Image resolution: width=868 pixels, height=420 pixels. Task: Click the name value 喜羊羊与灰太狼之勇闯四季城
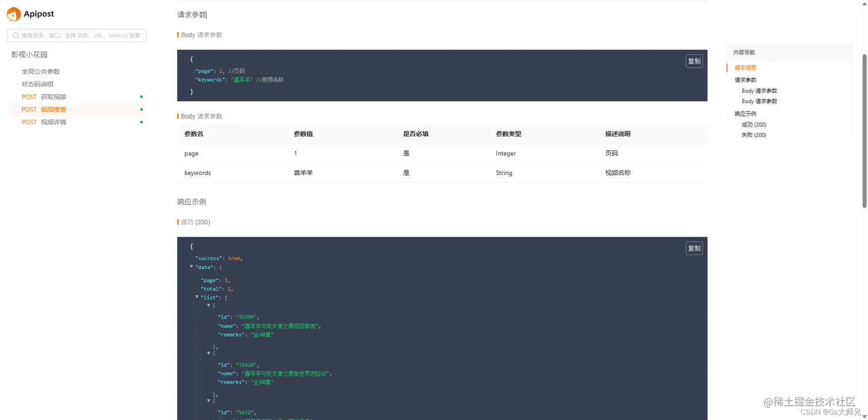point(281,326)
